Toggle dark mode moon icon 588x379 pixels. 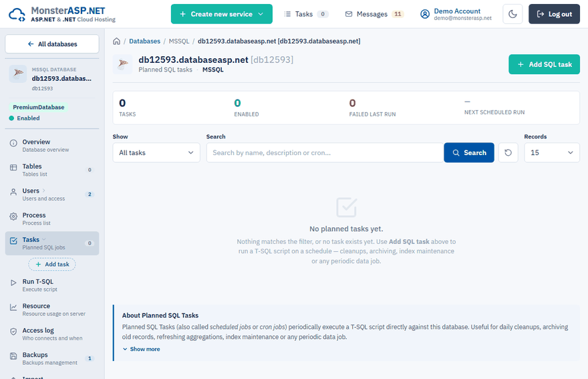coord(512,14)
